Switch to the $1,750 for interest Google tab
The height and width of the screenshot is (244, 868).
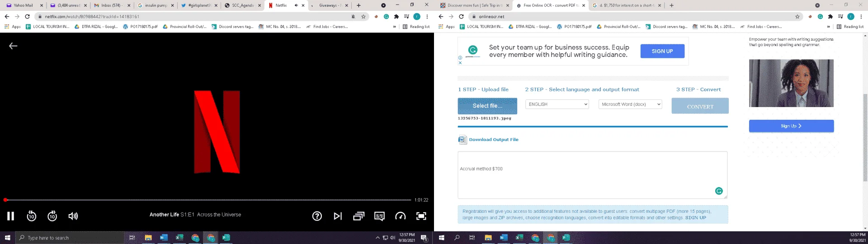point(626,5)
